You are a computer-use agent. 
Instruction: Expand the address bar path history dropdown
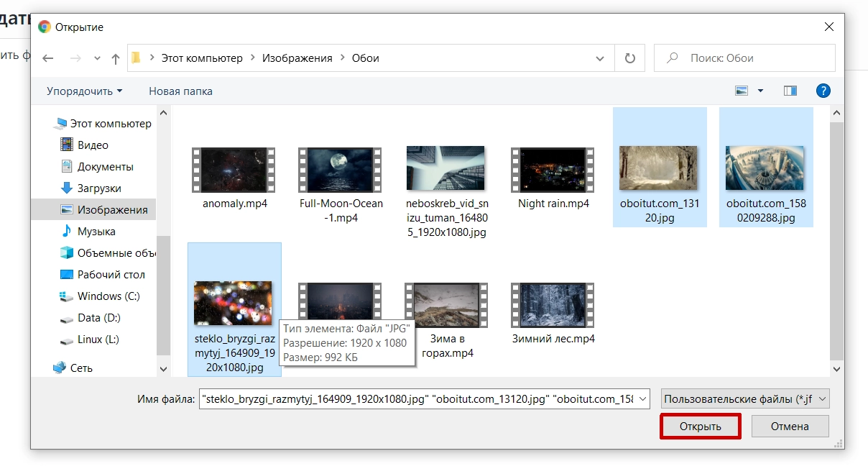click(x=600, y=58)
